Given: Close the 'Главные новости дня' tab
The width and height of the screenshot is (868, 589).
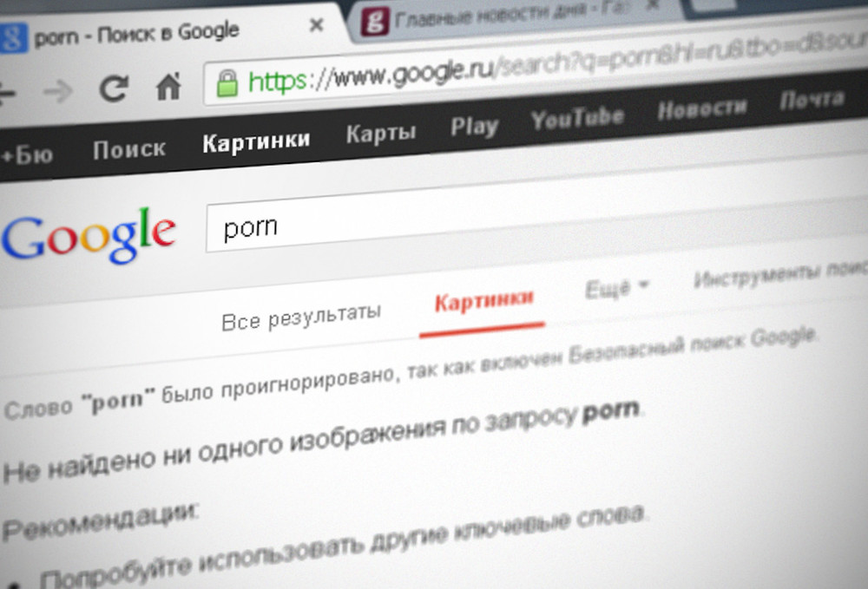Looking at the screenshot, I should tap(654, 5).
